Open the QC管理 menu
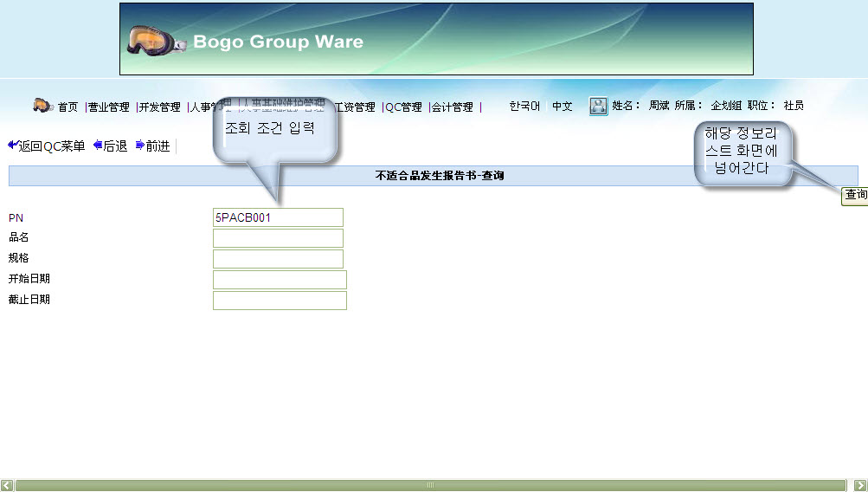This screenshot has height=492, width=868. (403, 107)
